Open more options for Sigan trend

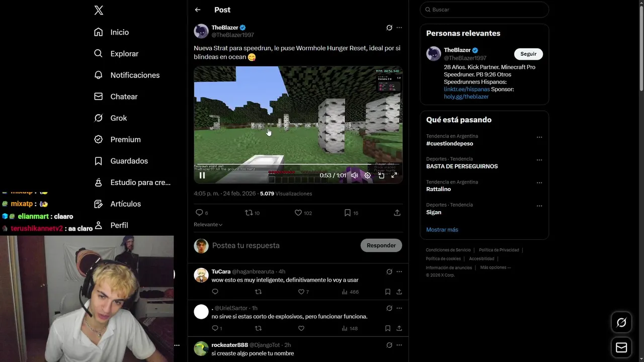(539, 206)
